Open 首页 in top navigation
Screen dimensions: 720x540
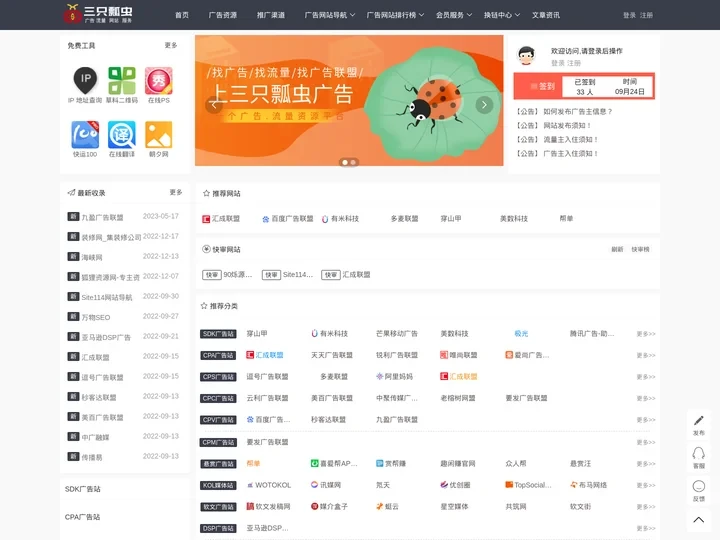tap(182, 15)
